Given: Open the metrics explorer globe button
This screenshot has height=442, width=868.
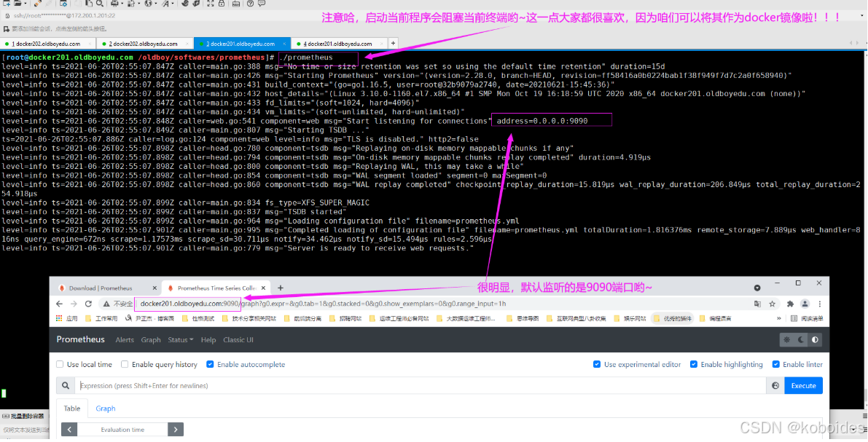Looking at the screenshot, I should click(x=775, y=386).
